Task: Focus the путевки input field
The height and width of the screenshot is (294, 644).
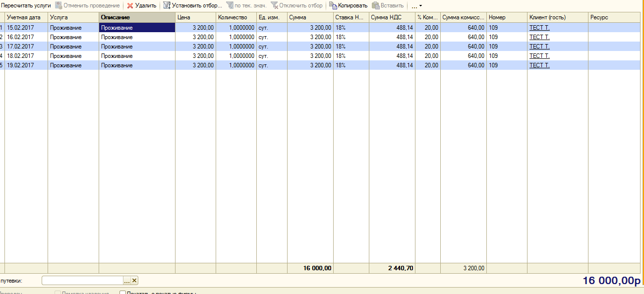Action: (82, 281)
